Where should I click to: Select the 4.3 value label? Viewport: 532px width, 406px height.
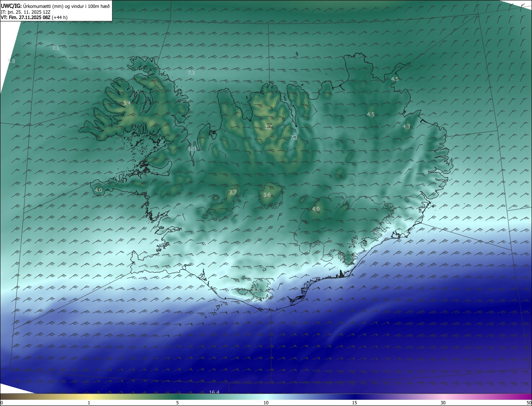(406, 127)
